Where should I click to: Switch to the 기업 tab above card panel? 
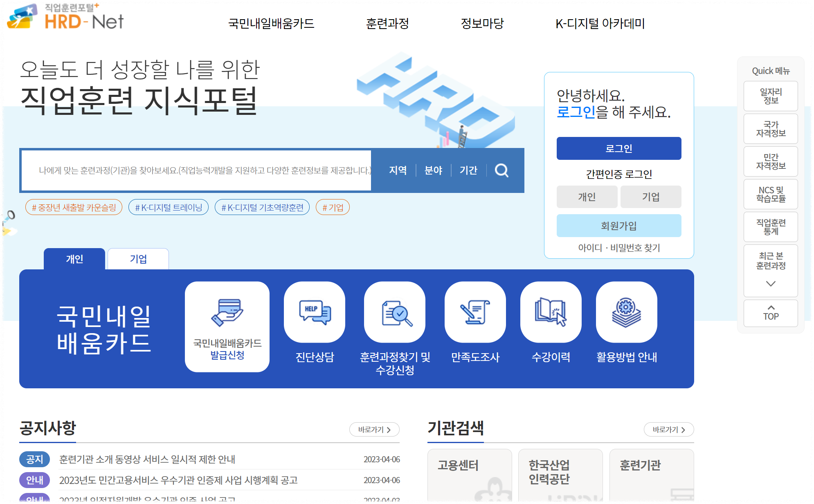(x=138, y=259)
